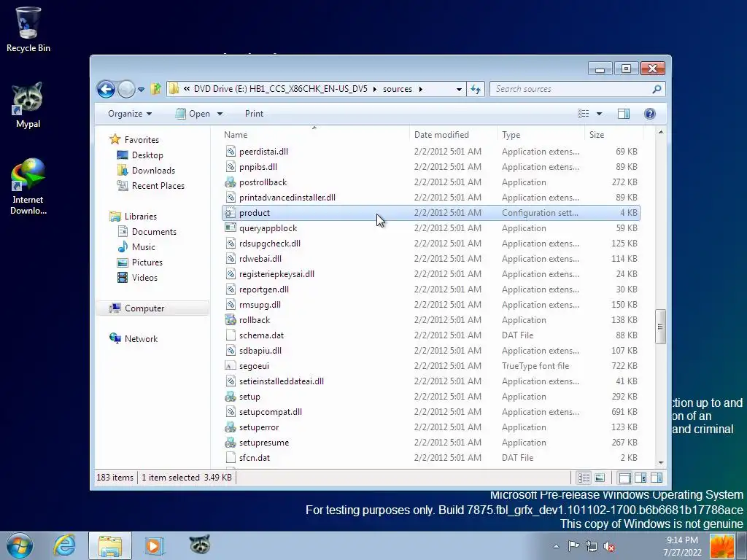Click the Open toolbar button
This screenshot has height=560, width=747.
coord(193,114)
